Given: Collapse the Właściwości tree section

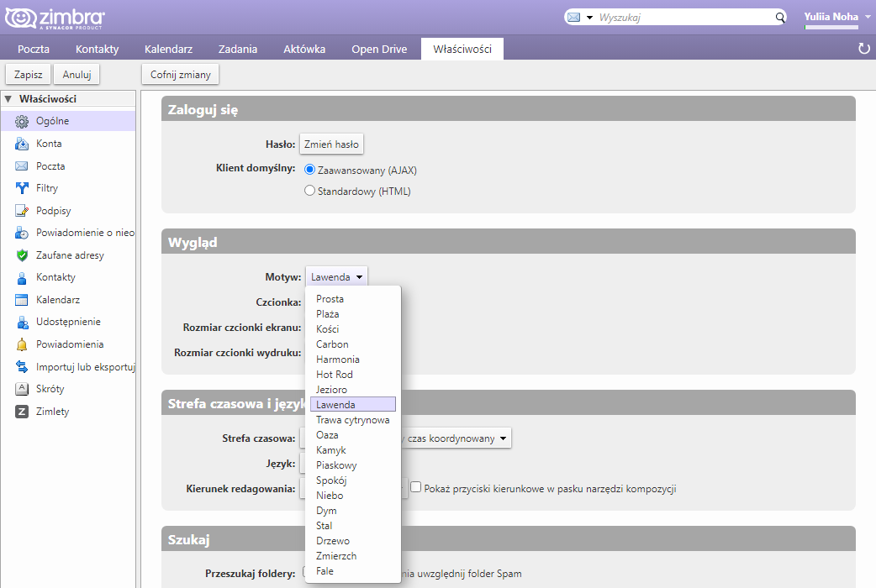Looking at the screenshot, I should pos(8,99).
